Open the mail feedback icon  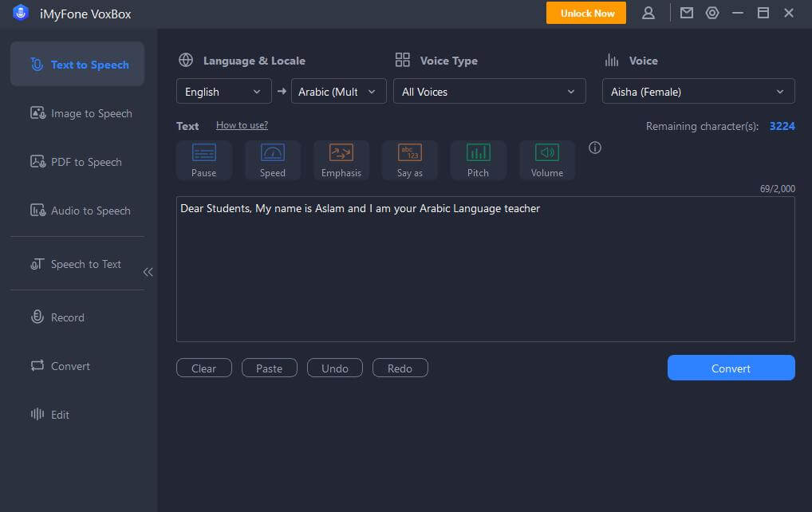(687, 13)
